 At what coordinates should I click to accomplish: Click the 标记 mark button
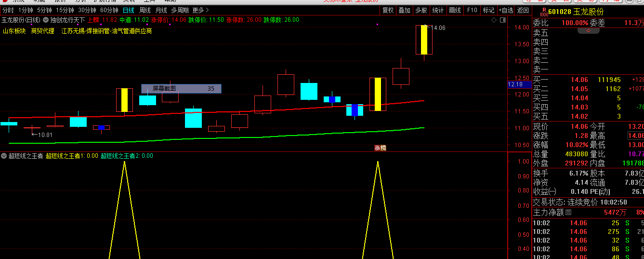point(488,10)
